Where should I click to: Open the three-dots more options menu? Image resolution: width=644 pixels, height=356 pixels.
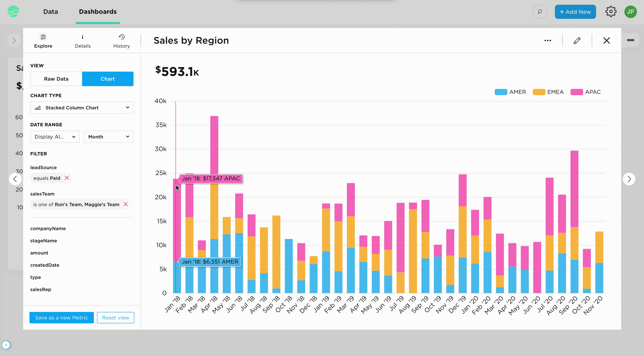tap(548, 41)
